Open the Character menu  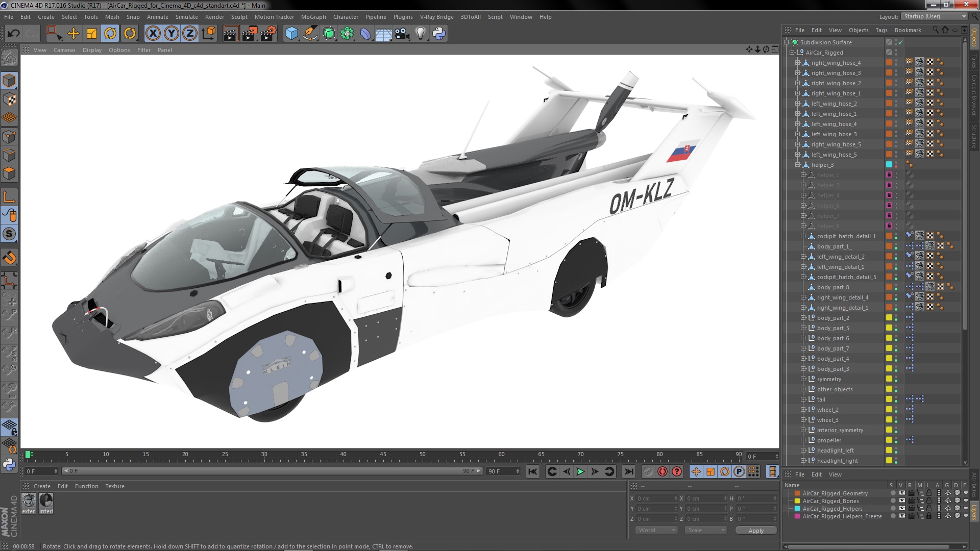coord(346,17)
